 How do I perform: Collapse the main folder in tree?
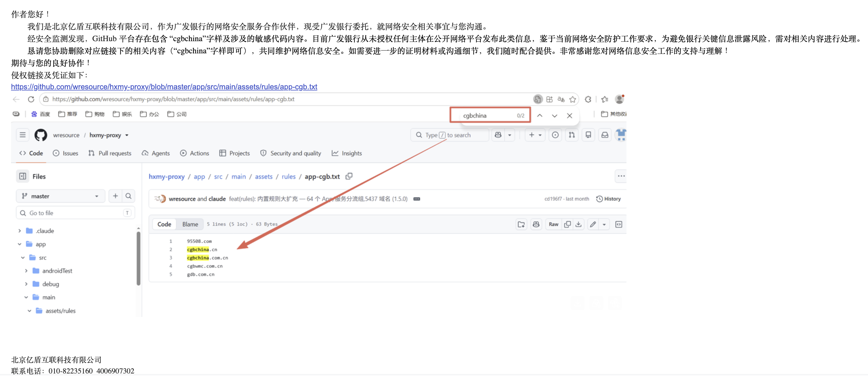26,297
